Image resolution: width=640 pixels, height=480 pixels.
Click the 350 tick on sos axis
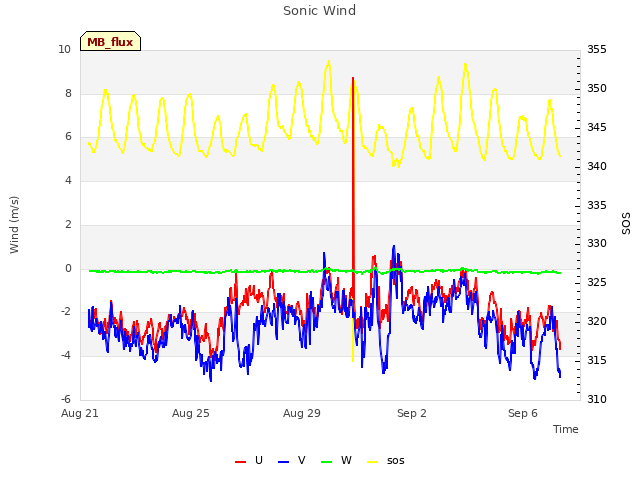597,89
